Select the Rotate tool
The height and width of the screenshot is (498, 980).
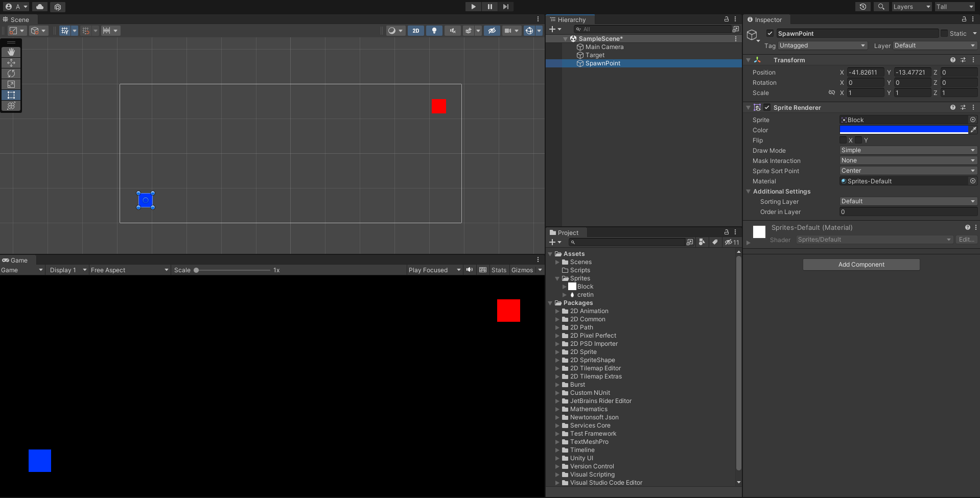tap(11, 74)
